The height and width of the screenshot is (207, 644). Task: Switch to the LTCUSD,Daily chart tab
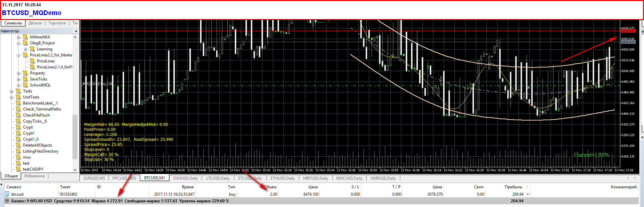tap(218, 178)
